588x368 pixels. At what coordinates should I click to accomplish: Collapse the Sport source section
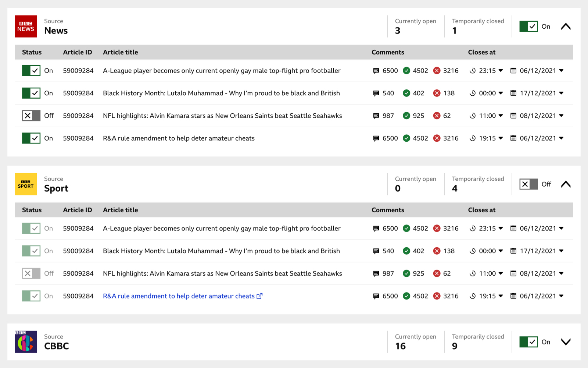click(x=566, y=184)
